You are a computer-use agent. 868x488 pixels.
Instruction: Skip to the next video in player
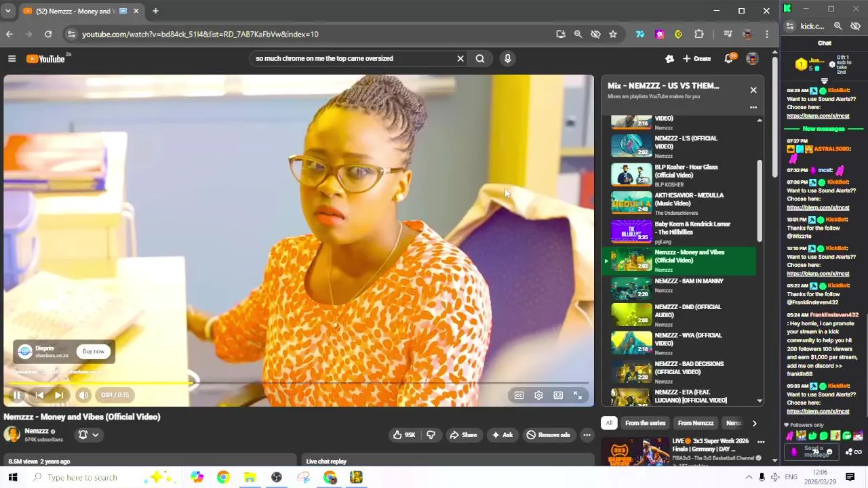point(59,395)
